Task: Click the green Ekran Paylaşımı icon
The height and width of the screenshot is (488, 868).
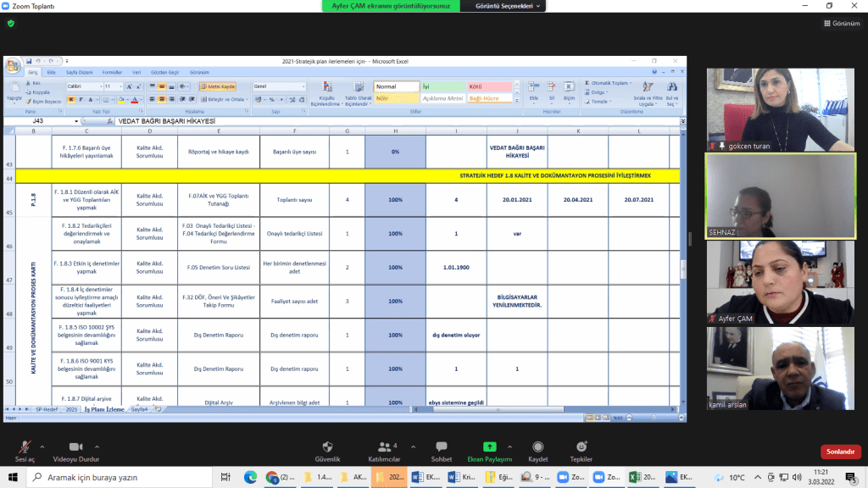Action: (490, 446)
